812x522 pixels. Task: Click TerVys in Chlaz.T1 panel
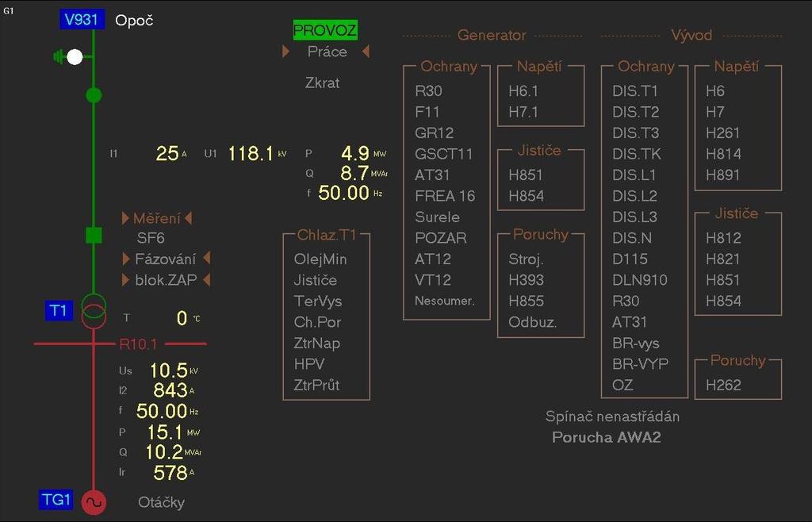click(x=318, y=301)
